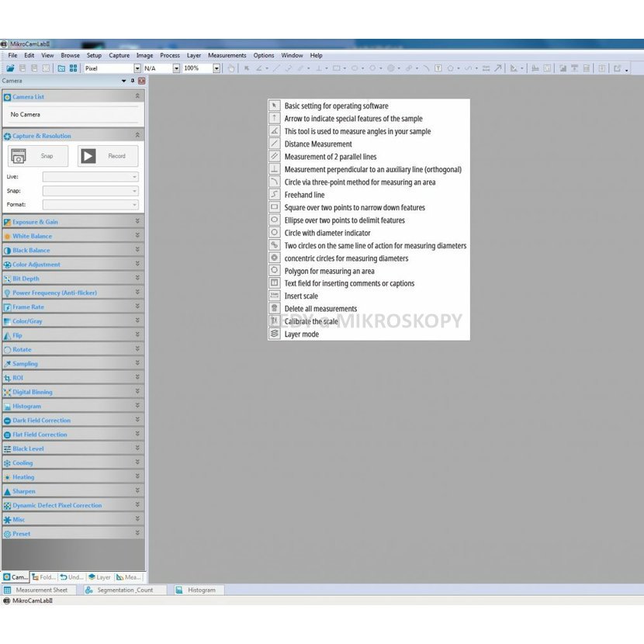Screen dimensions: 644x644
Task: Open the Live resolution dropdown
Action: (x=90, y=177)
